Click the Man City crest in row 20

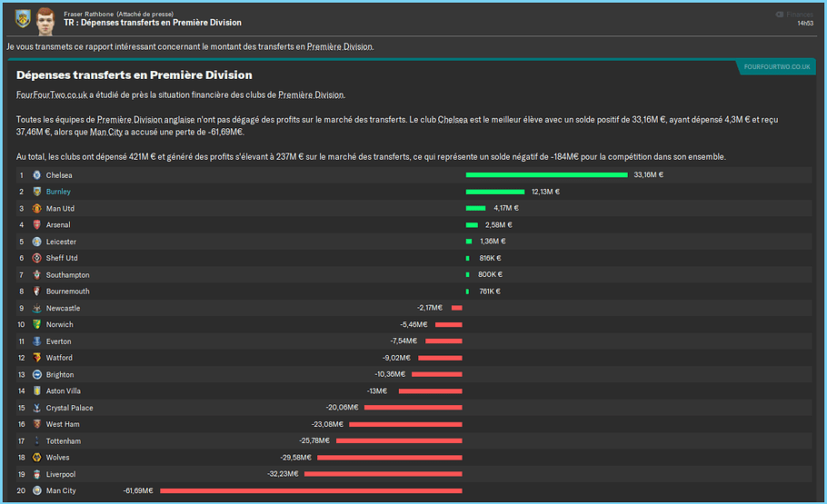pos(36,490)
